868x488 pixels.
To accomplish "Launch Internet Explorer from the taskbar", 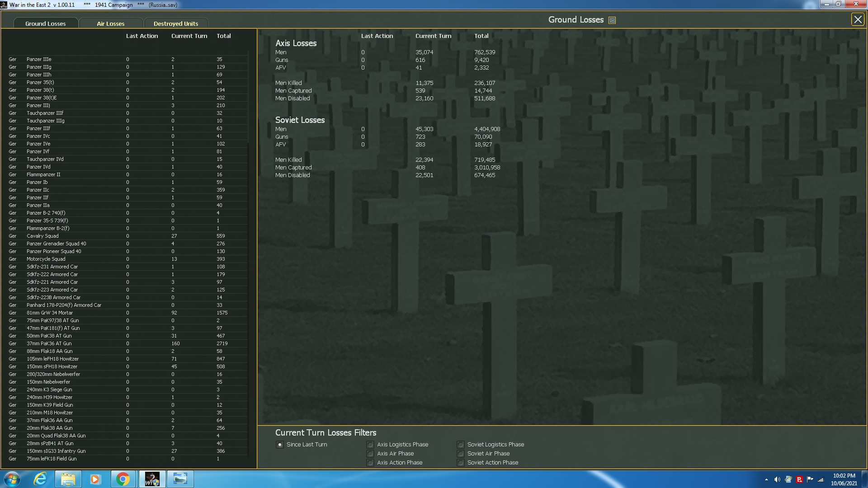I will (x=41, y=479).
